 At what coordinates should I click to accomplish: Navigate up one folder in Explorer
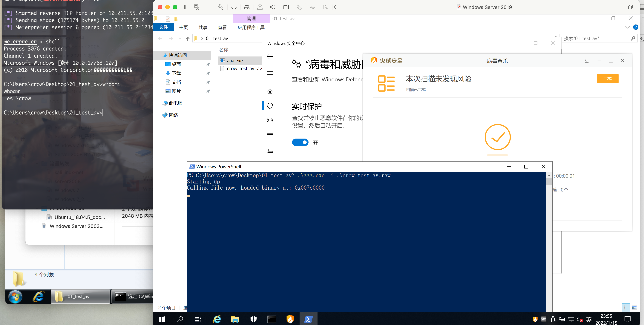click(x=188, y=39)
